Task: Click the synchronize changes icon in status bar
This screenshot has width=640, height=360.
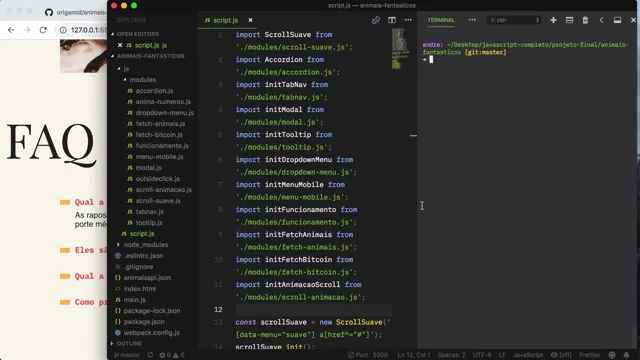Action: pos(150,355)
